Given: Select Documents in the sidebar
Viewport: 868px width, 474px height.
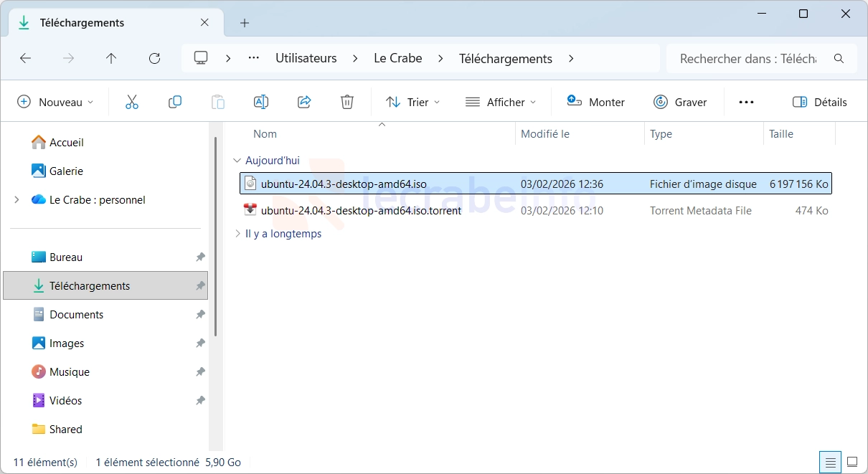Looking at the screenshot, I should tap(76, 315).
